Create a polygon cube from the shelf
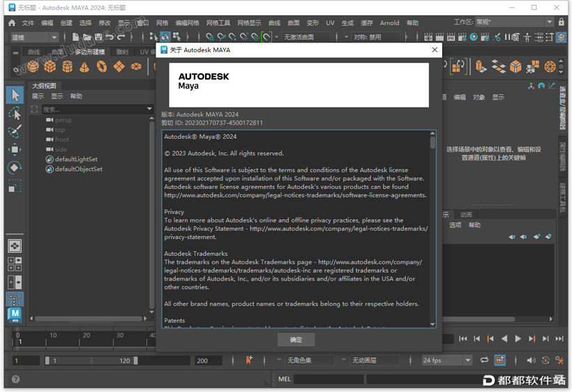The height and width of the screenshot is (392, 572). pyautogui.click(x=50, y=67)
